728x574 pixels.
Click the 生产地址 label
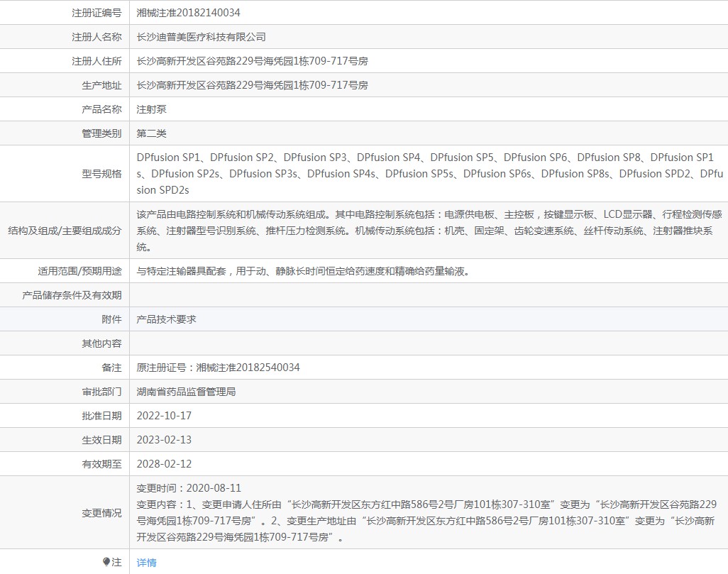pos(101,85)
